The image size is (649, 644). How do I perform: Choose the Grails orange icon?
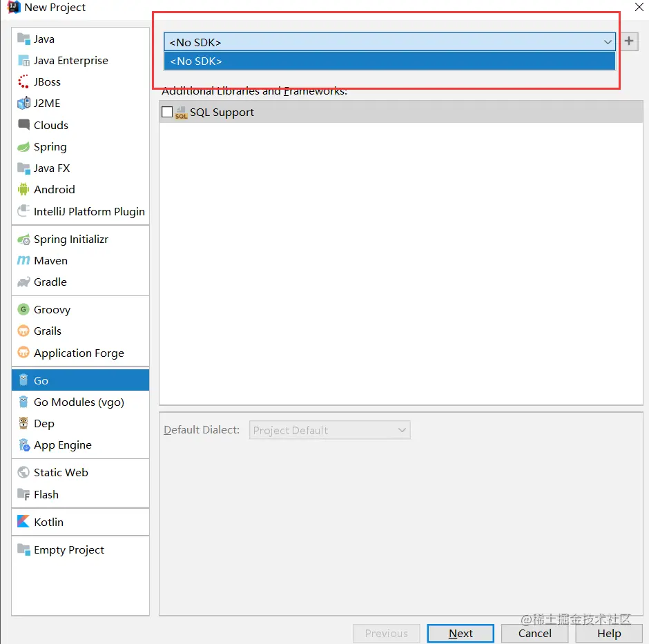pyautogui.click(x=23, y=331)
